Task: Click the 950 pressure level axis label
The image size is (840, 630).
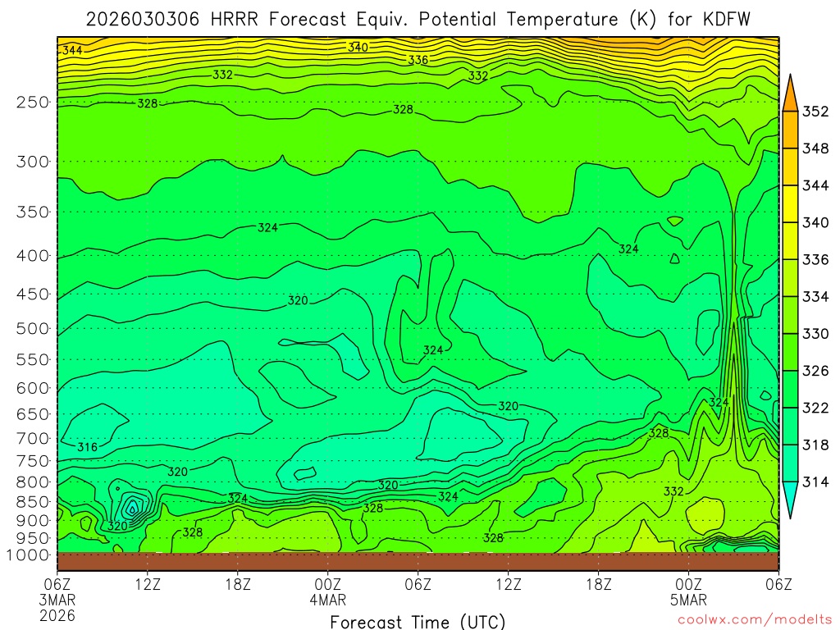Action: click(x=33, y=538)
